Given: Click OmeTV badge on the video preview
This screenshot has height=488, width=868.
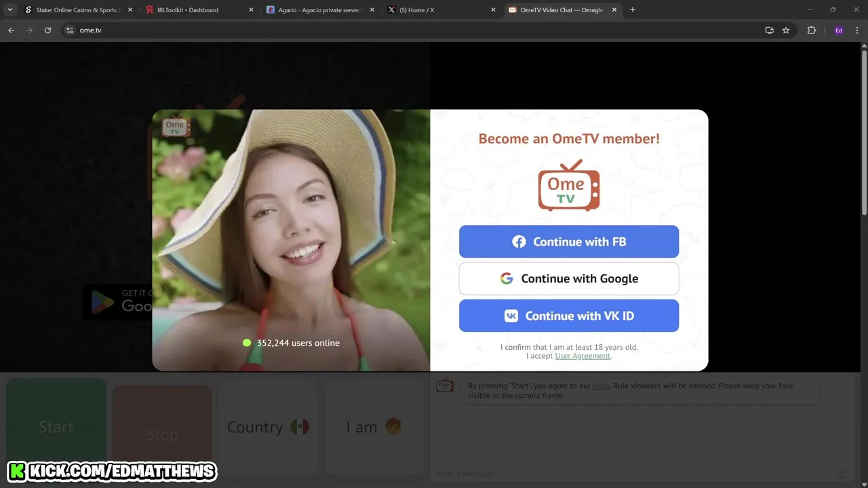Looking at the screenshot, I should coord(176,125).
